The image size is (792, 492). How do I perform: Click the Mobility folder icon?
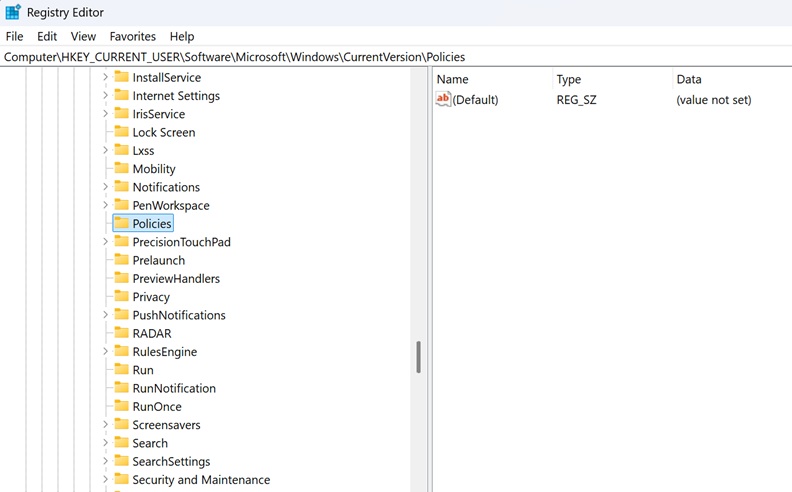(x=122, y=169)
